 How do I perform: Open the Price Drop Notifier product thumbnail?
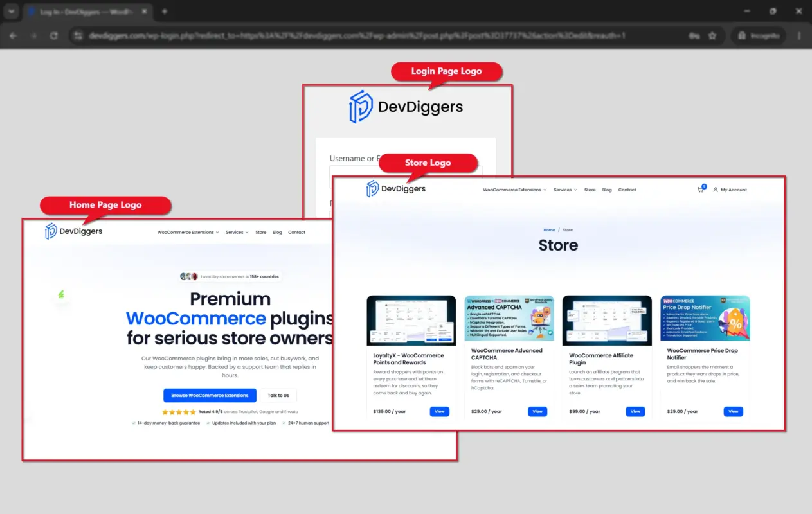(705, 318)
